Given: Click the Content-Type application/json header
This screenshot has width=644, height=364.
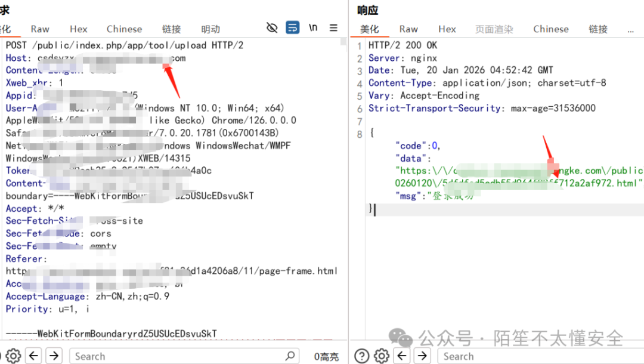Looking at the screenshot, I should (x=487, y=83).
